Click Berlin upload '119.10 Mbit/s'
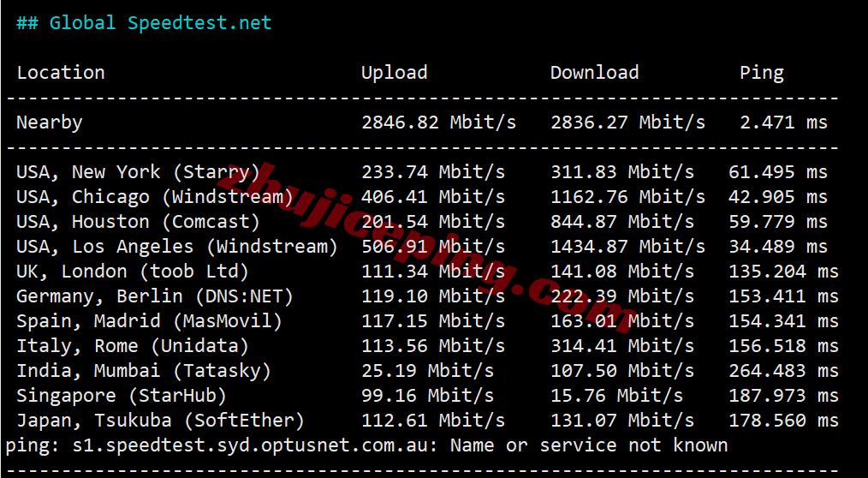Image resolution: width=868 pixels, height=478 pixels. (x=433, y=296)
